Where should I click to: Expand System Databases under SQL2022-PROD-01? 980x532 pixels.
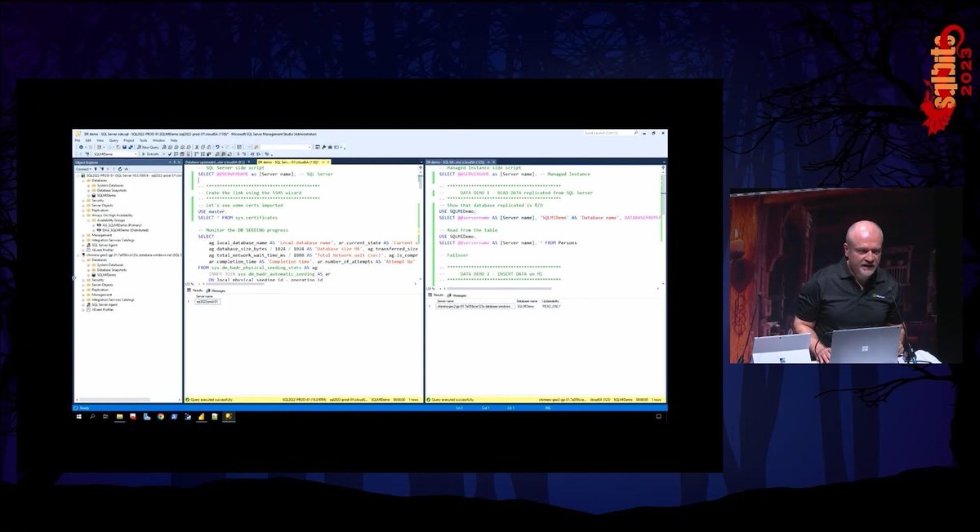(88, 185)
